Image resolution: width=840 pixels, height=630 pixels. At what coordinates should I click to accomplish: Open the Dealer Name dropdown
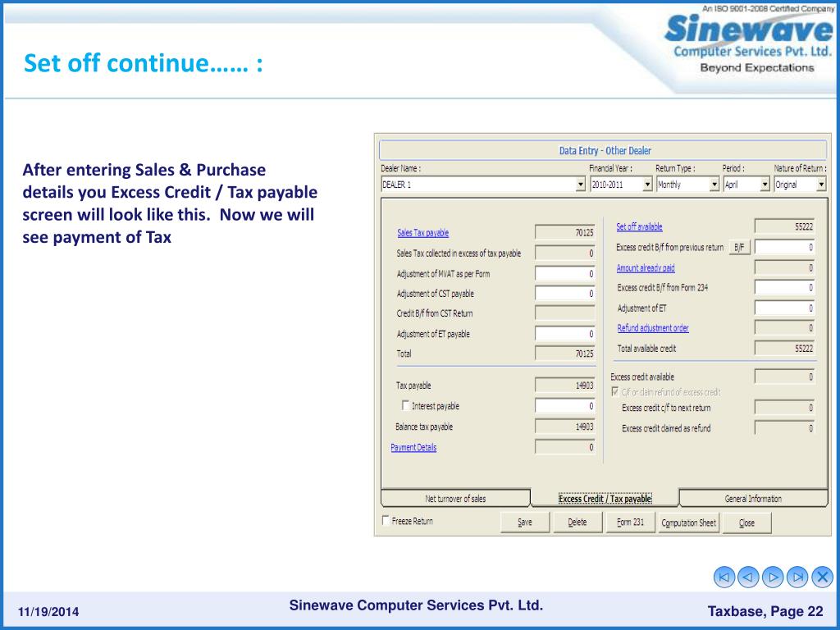point(580,185)
